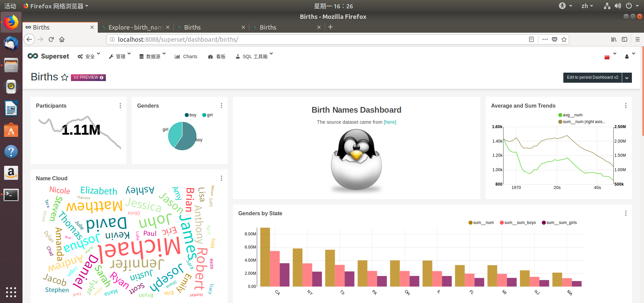
Task: Open Terminal from the dock
Action: coord(11,195)
